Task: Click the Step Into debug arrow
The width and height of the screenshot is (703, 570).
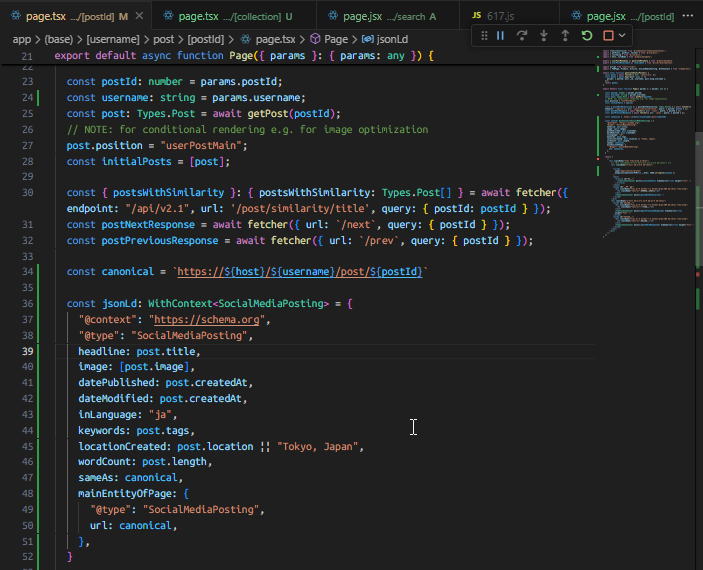Action: coord(544,35)
